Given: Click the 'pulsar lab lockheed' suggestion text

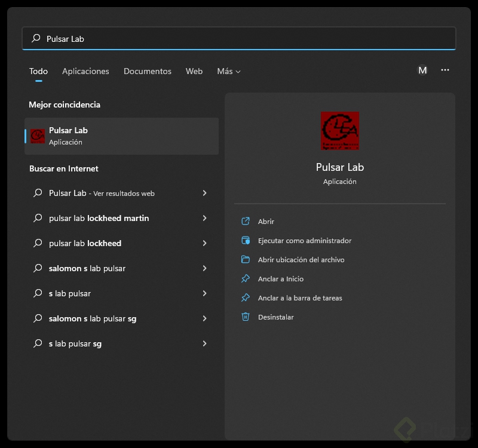Looking at the screenshot, I should [x=85, y=243].
